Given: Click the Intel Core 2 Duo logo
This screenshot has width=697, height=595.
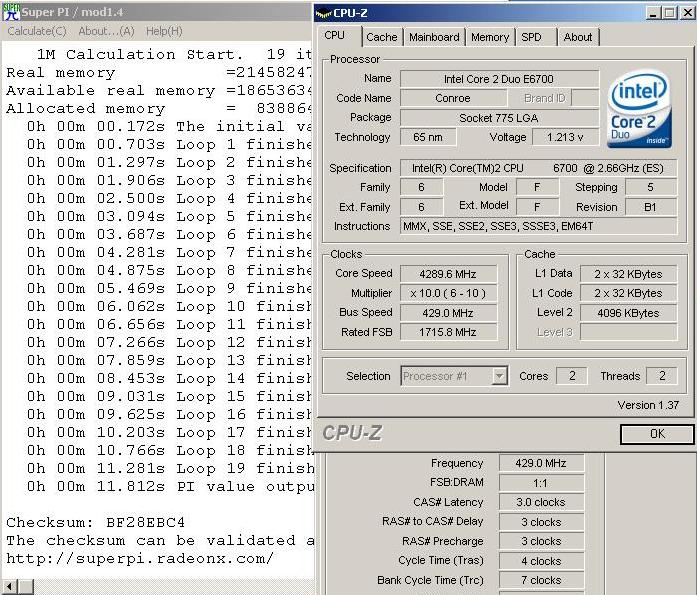Looking at the screenshot, I should (640, 109).
